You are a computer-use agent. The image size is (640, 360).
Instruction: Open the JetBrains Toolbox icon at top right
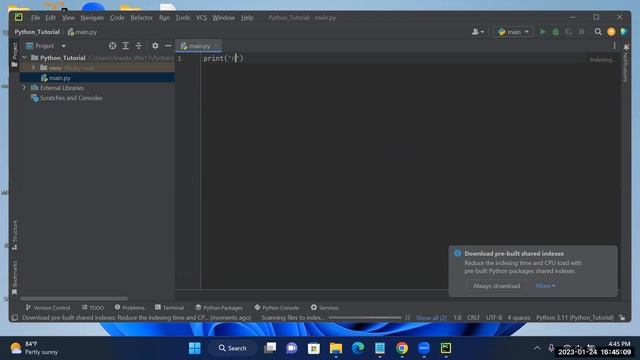[x=624, y=32]
